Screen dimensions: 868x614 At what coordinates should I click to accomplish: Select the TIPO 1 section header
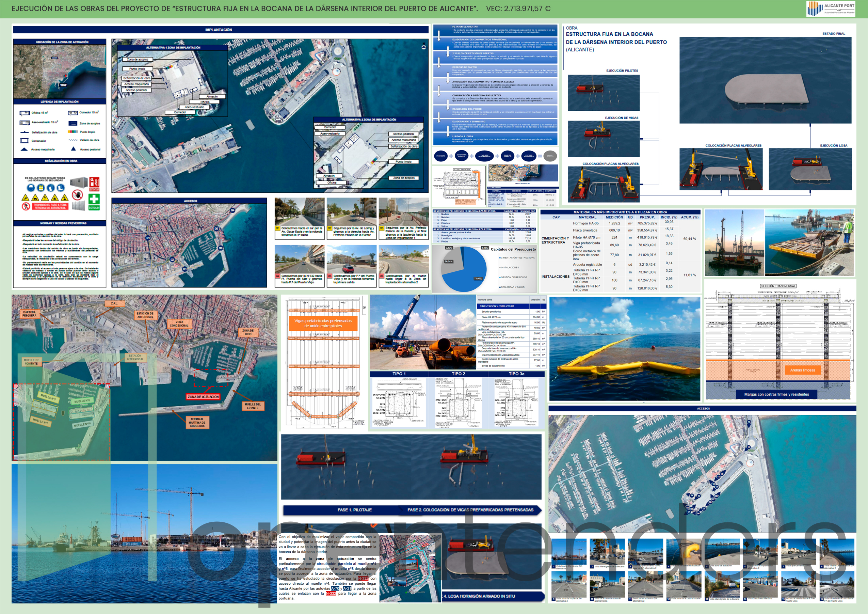(x=399, y=374)
